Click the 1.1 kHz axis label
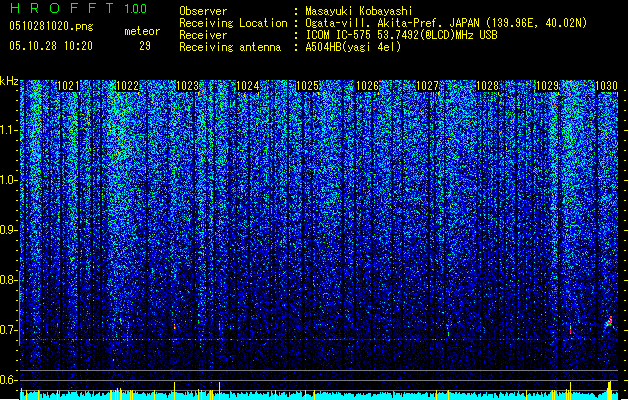The image size is (629, 400). pos(9,130)
